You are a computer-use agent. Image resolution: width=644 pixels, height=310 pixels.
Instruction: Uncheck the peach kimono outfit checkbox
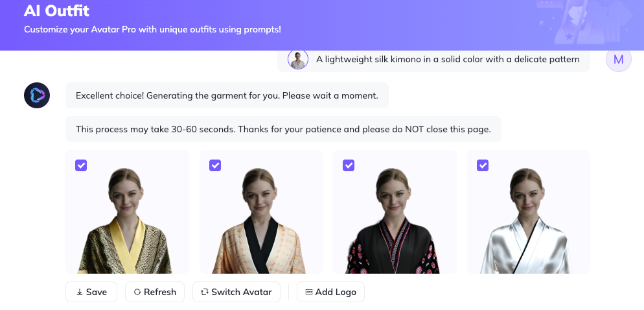coord(215,165)
